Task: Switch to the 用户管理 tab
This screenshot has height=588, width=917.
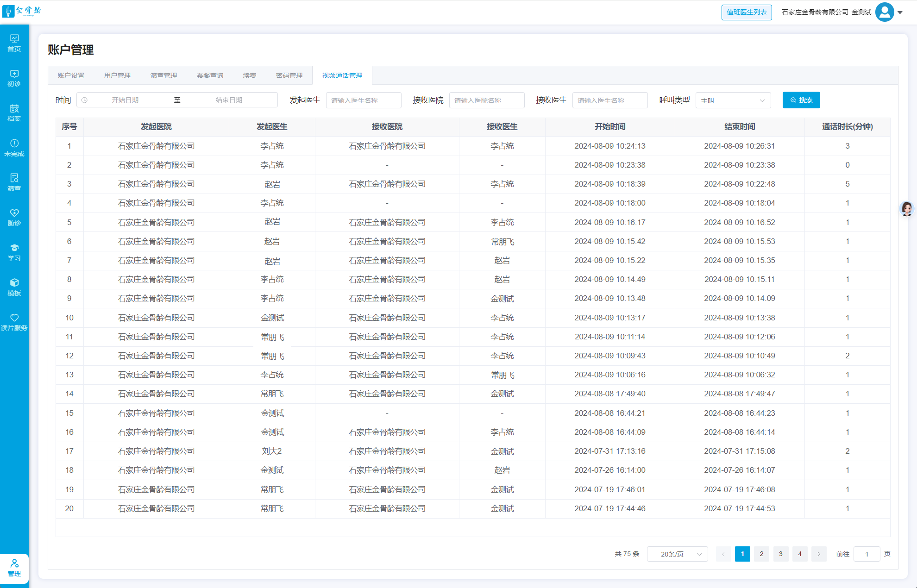Action: (117, 75)
